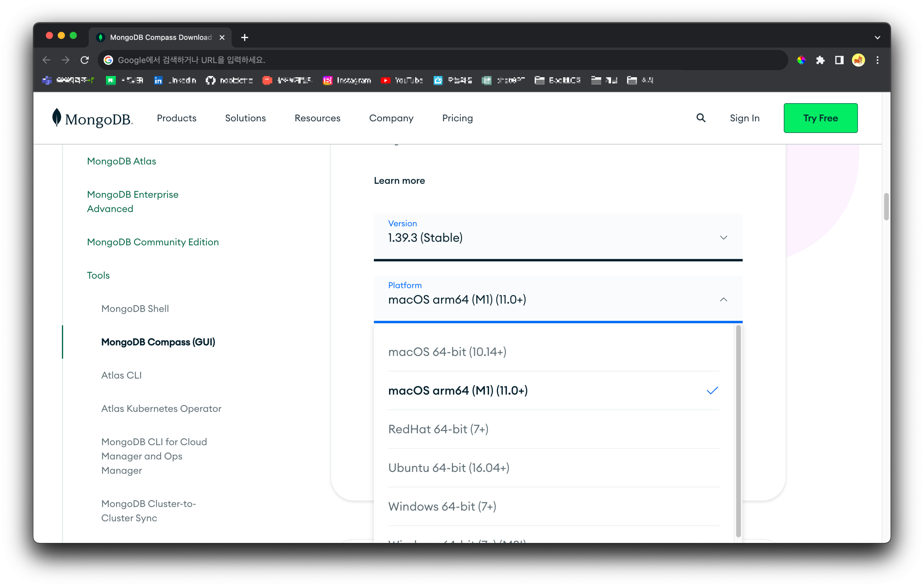924x587 pixels.
Task: Open MongoDB Shell sidebar link
Action: coord(135,309)
